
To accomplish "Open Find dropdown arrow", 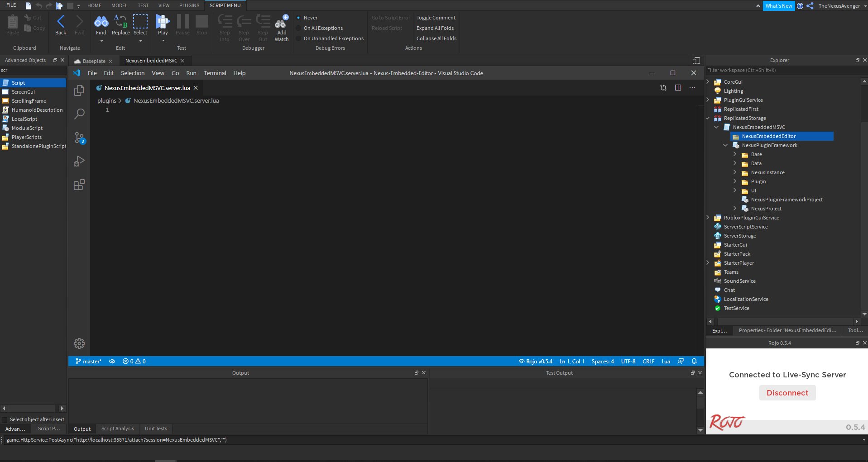I will point(101,41).
